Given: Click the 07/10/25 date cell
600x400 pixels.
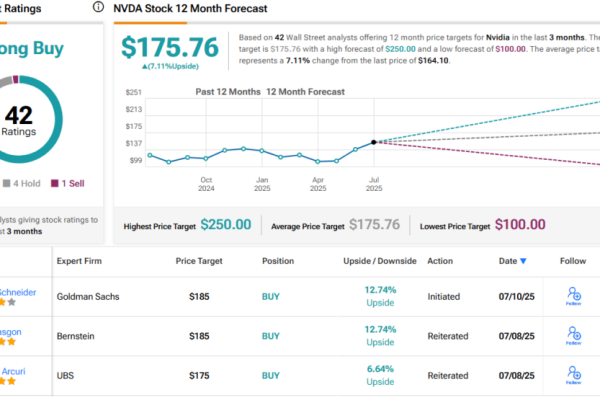Looking at the screenshot, I should coord(517,297).
